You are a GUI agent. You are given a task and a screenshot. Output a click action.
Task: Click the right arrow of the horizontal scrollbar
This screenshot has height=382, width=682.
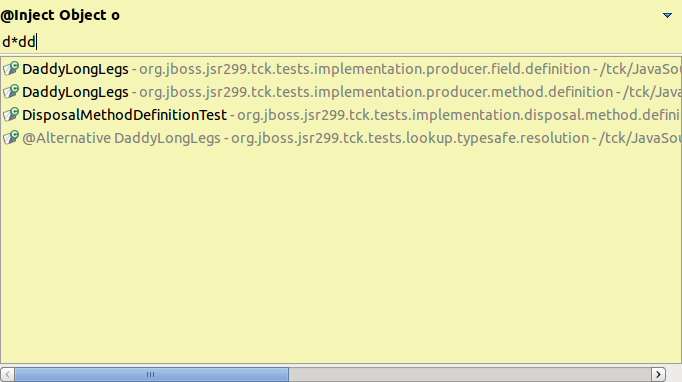[658, 374]
